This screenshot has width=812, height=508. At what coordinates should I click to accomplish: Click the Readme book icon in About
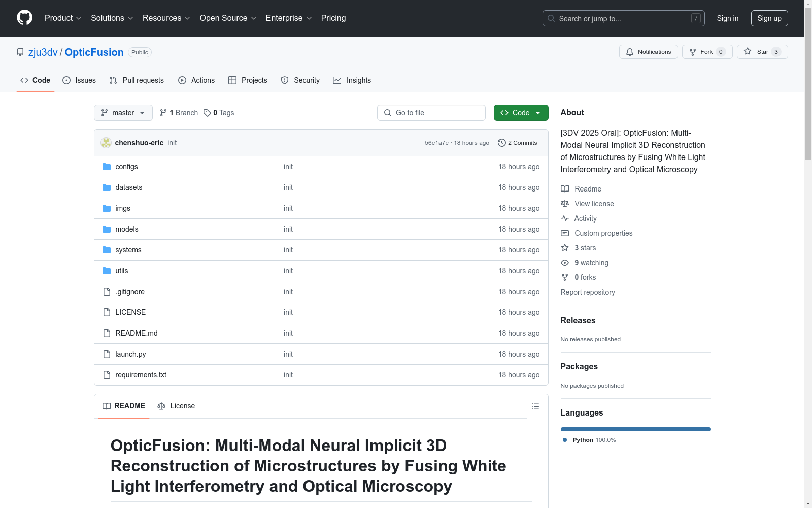[565, 189]
